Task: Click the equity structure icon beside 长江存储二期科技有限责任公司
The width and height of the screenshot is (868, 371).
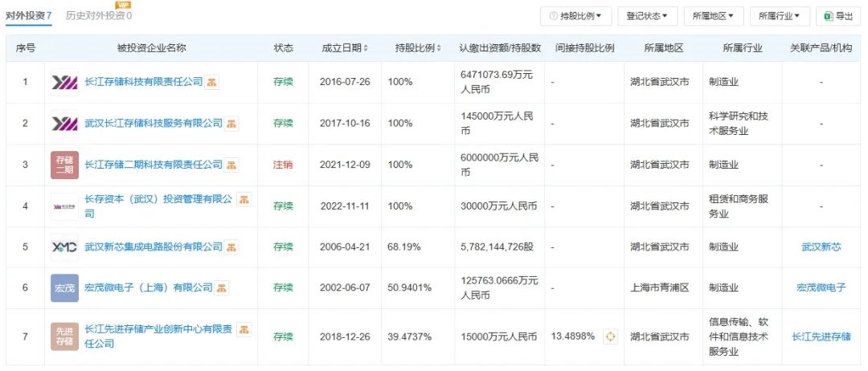Action: click(x=231, y=165)
